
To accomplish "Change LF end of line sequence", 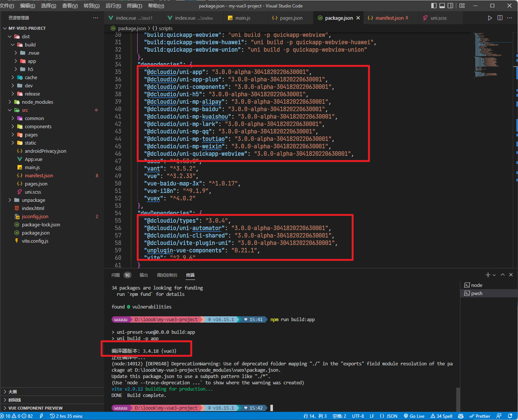I will pyautogui.click(x=372, y=416).
